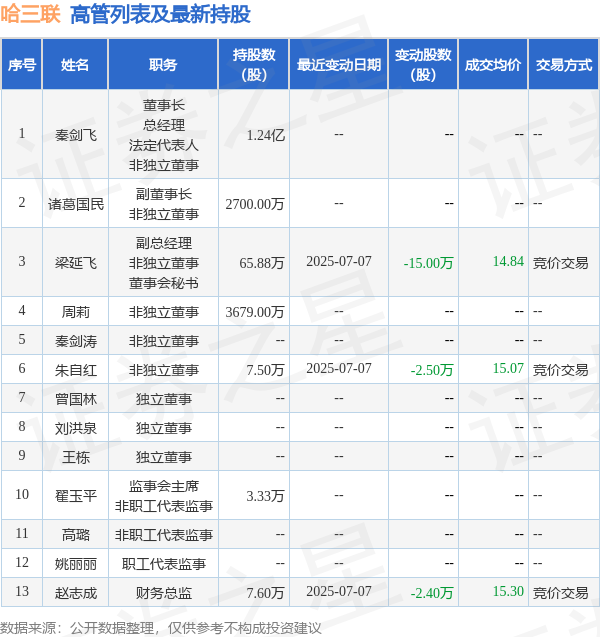This screenshot has height=637, width=600.
Task: Click the 持股数(股) column header
Action: click(253, 64)
